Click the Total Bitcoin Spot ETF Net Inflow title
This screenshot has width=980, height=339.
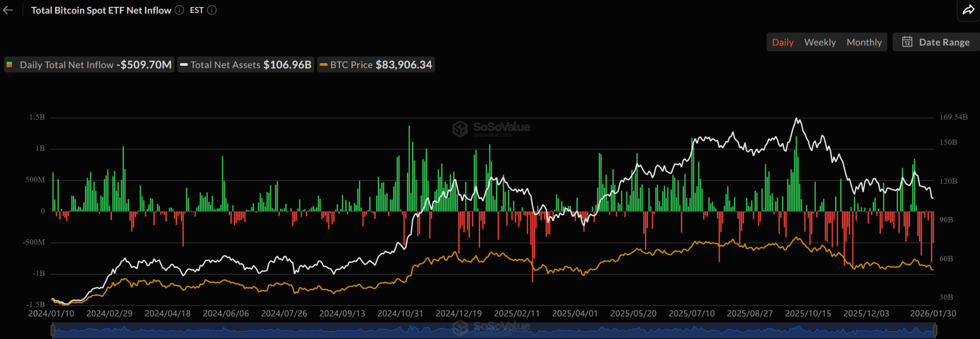pyautogui.click(x=101, y=10)
